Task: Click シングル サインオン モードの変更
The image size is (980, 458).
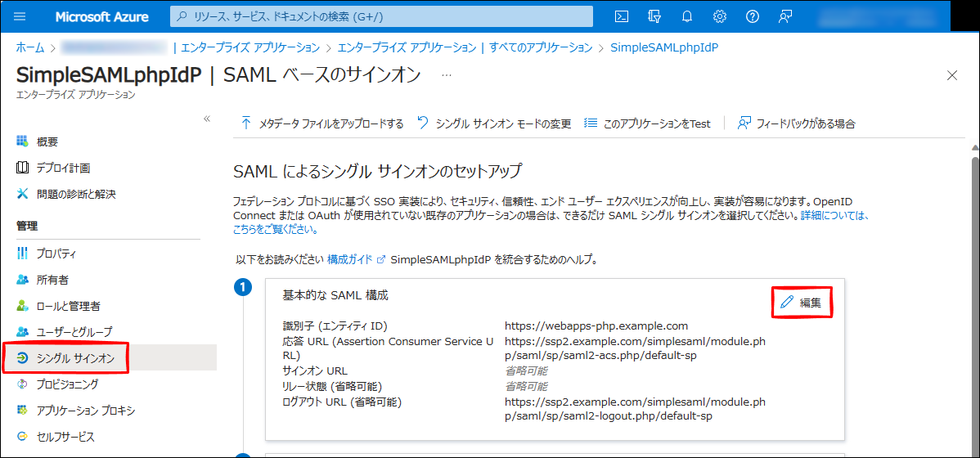Action: (x=494, y=123)
